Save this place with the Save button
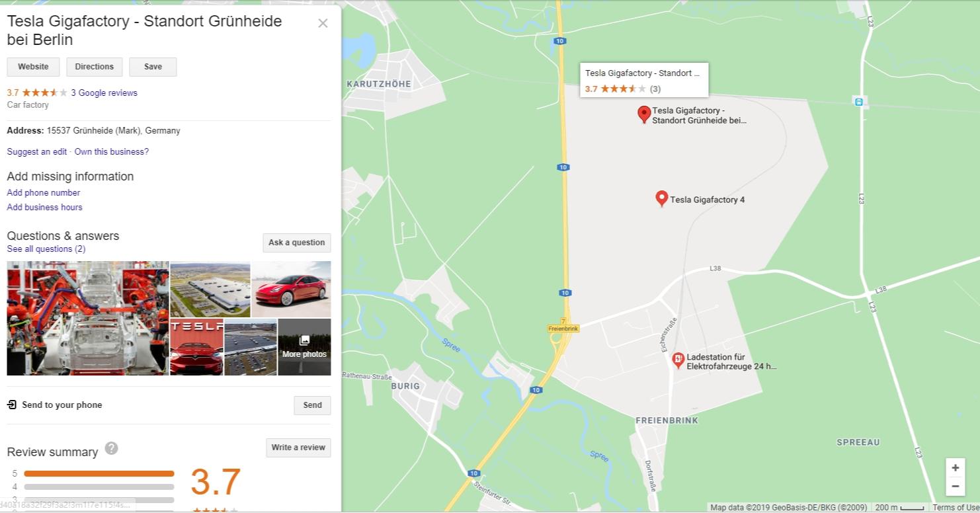 [x=153, y=67]
